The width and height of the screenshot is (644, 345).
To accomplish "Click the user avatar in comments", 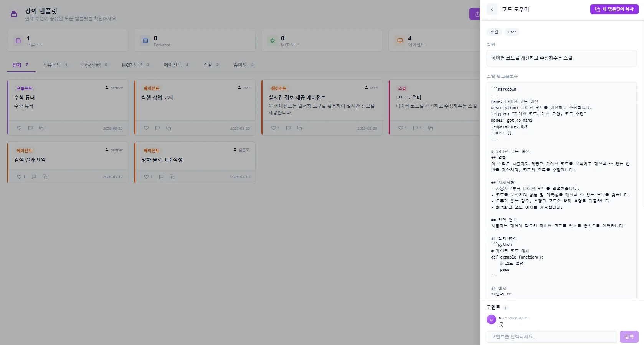I will click(x=491, y=320).
